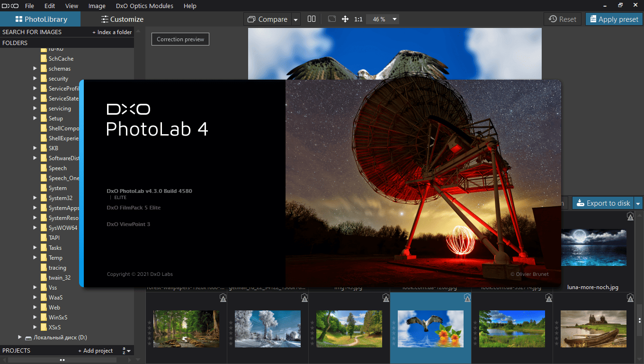Click the DxO logo in the title bar
Viewport: 644px width, 364px height.
click(x=10, y=6)
